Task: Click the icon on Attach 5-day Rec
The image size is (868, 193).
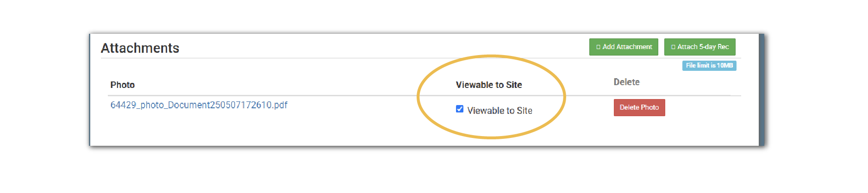Action: (673, 47)
